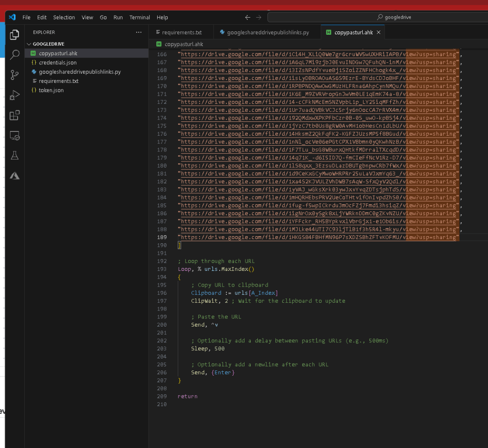Click the 'return' statement on line 209
488x448 pixels.
(187, 397)
